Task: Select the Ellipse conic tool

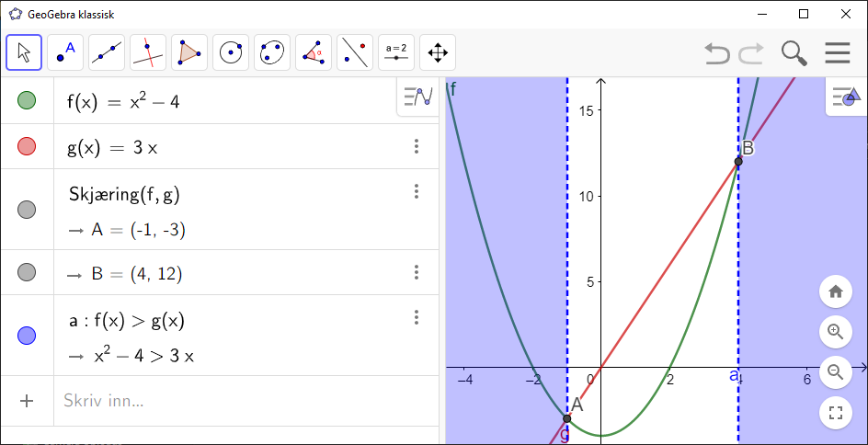Action: [x=272, y=52]
